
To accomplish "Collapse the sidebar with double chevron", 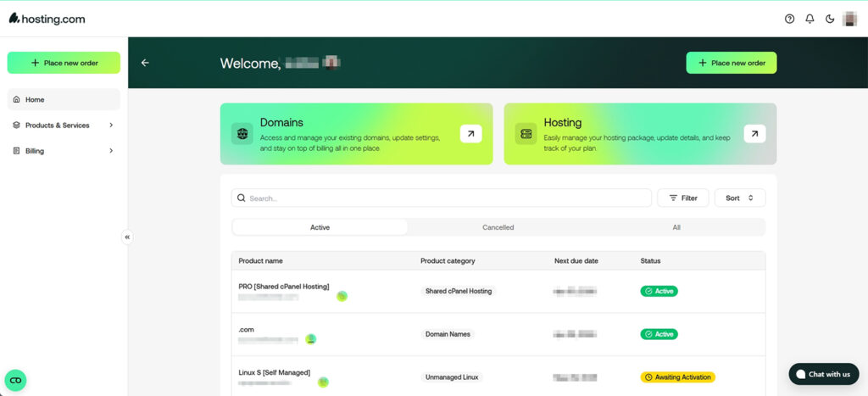I will tap(127, 237).
